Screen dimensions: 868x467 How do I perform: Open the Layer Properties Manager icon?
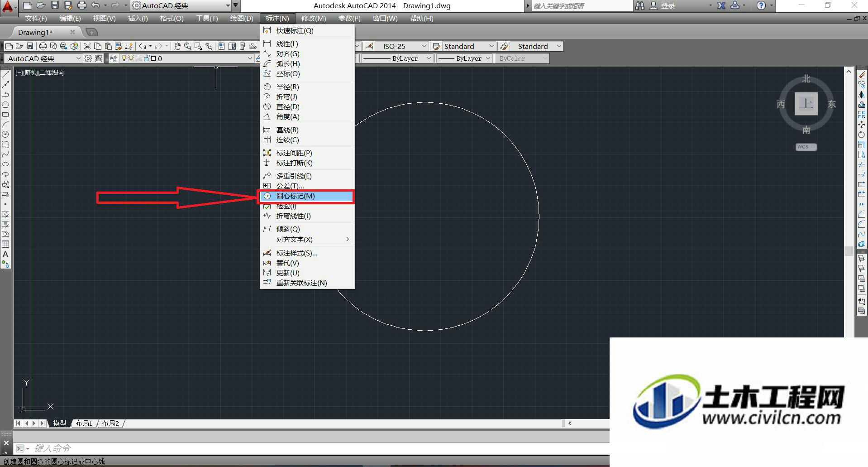pyautogui.click(x=114, y=58)
